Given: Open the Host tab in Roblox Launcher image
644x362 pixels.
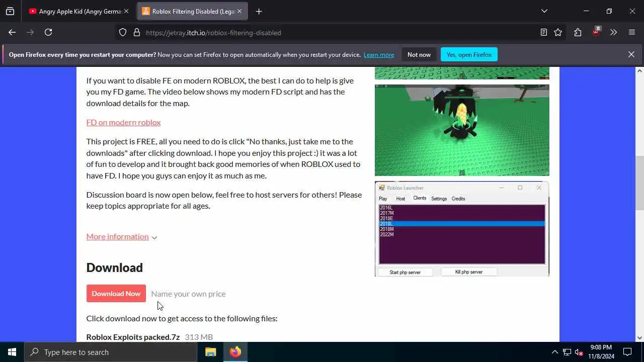Looking at the screenshot, I should tap(400, 199).
